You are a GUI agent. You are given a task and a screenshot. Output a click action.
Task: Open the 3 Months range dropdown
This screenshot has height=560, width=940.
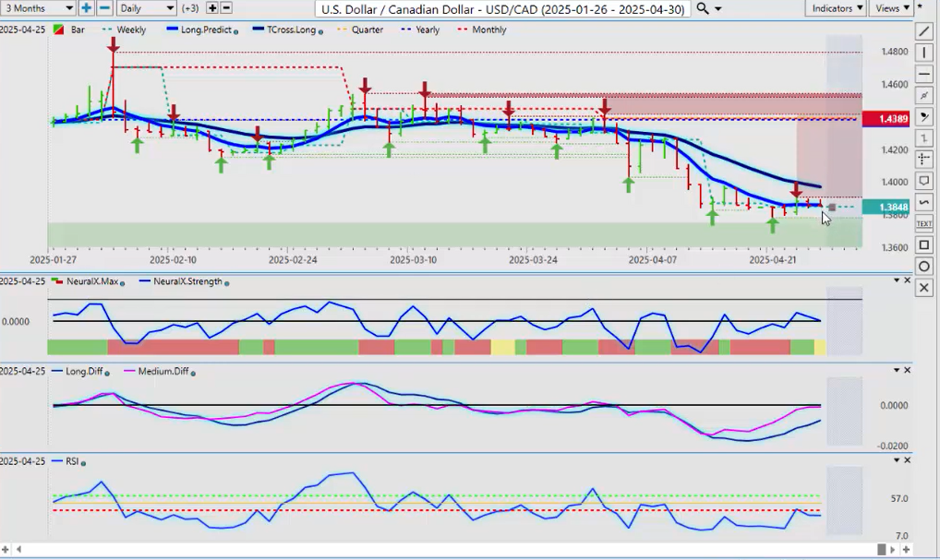coord(38,8)
